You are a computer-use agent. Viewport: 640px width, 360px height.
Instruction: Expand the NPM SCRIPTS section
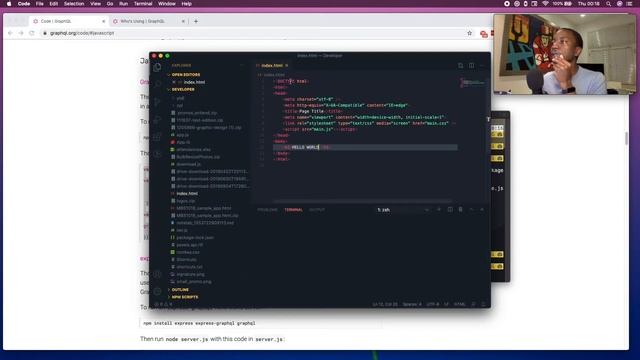coord(184,297)
